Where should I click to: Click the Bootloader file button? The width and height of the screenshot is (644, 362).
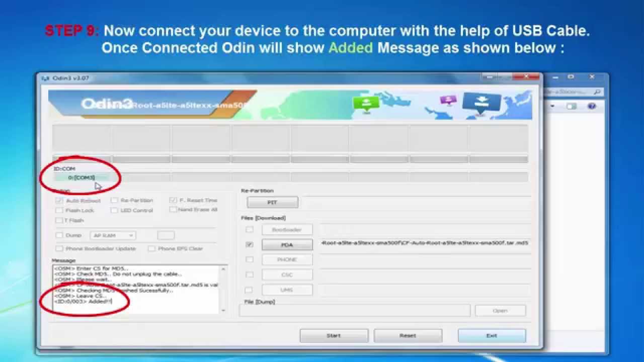[287, 230]
